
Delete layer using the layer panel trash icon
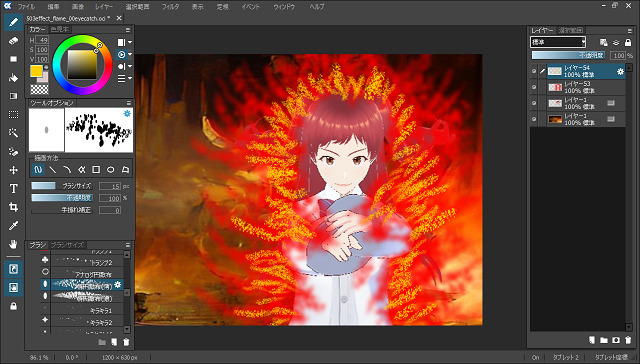628,340
